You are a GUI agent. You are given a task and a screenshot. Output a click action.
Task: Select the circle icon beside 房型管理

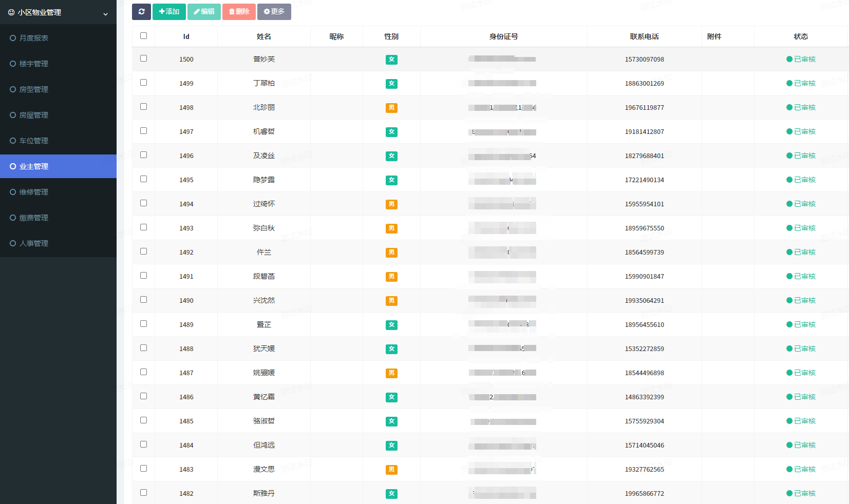(x=13, y=89)
